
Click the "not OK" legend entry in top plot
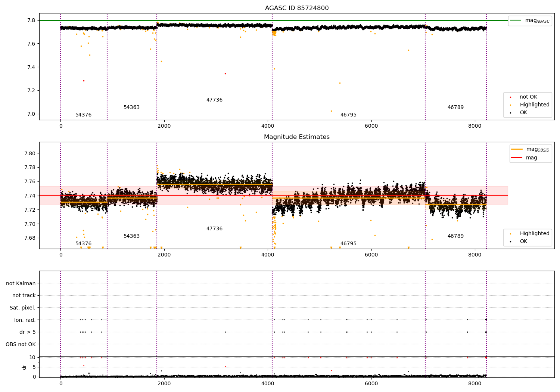pos(528,97)
